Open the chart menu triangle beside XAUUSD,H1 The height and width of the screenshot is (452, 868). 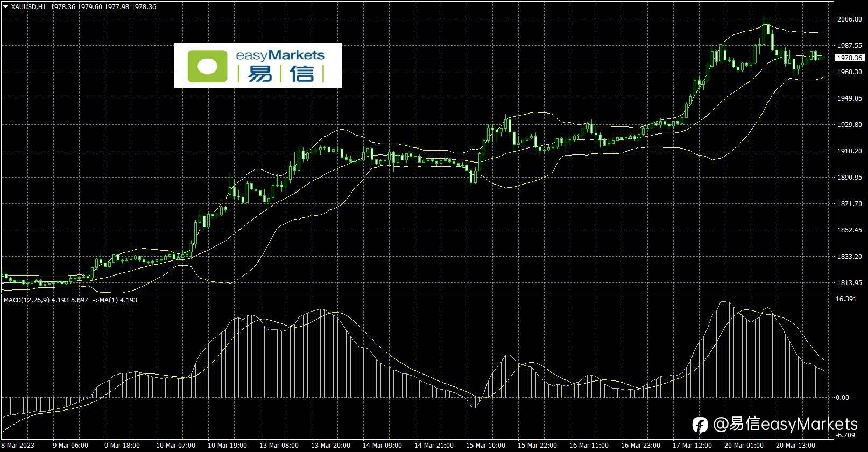click(6, 7)
